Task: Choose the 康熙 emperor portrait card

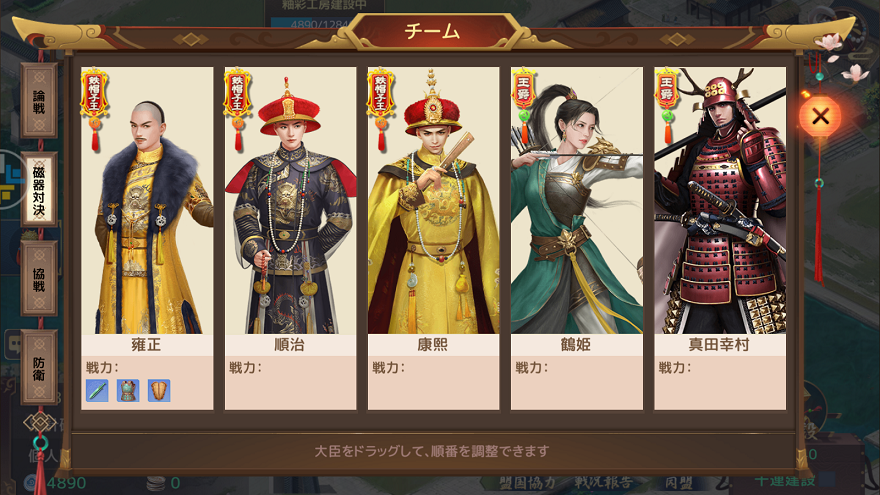Action: [433, 201]
